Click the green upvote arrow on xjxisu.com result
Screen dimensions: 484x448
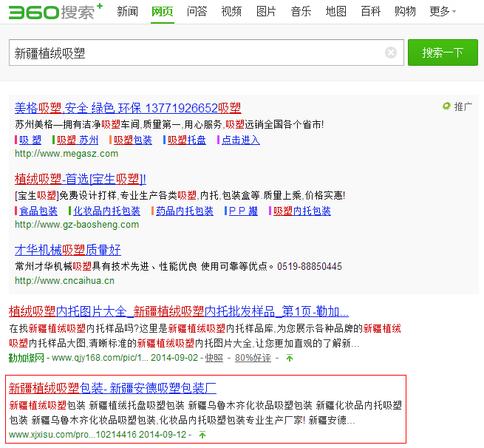point(202,435)
